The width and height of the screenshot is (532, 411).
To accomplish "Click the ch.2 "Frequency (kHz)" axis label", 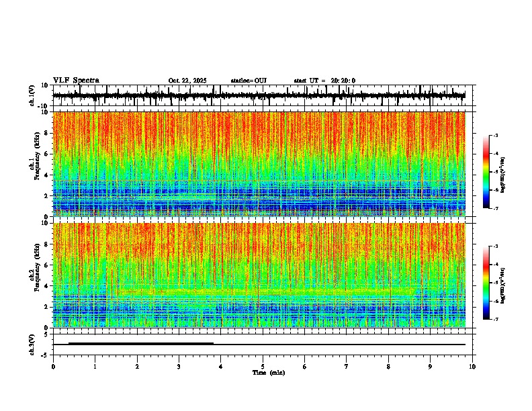I will tap(37, 267).
